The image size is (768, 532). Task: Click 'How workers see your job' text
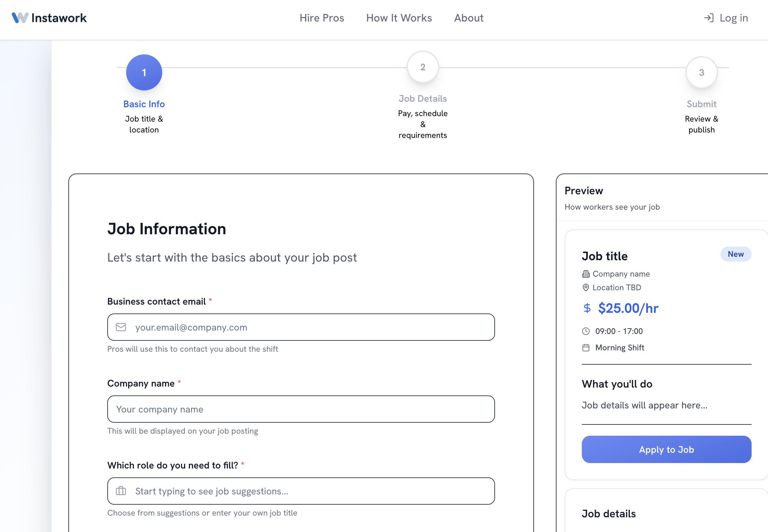pyautogui.click(x=612, y=207)
